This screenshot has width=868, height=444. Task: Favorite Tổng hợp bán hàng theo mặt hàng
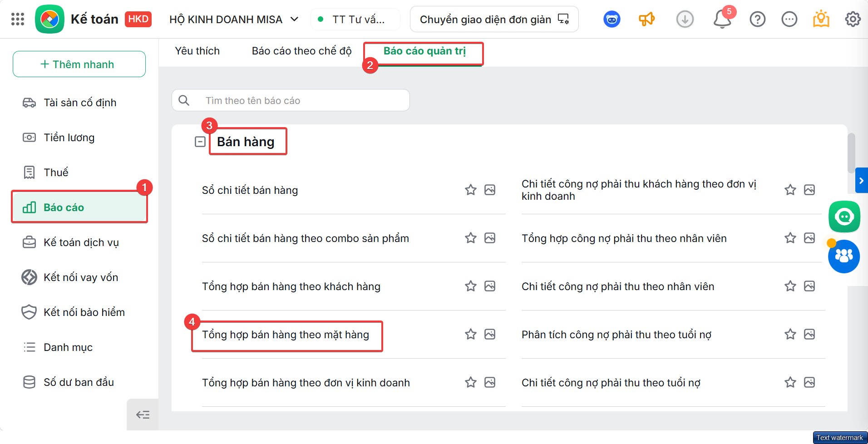471,334
